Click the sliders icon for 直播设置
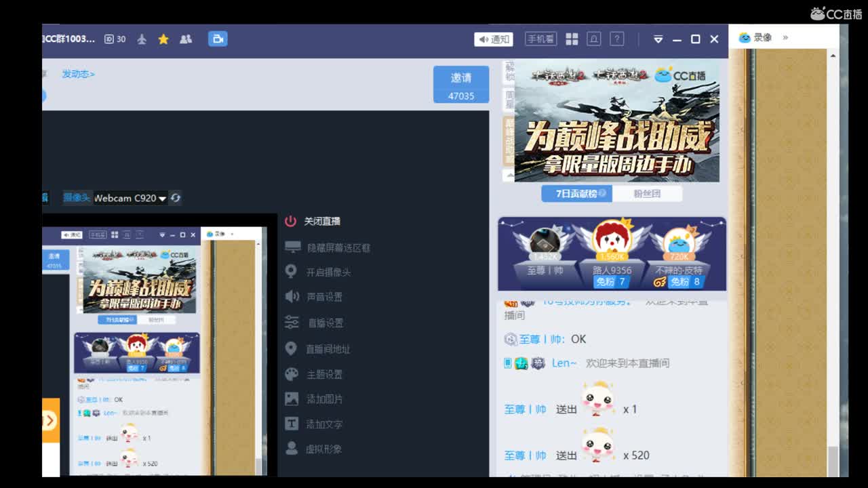868x488 pixels. tap(292, 322)
